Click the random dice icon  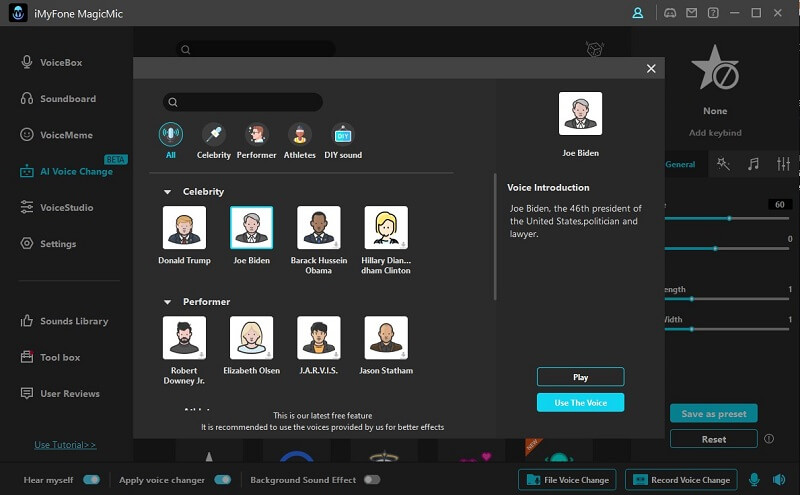594,49
